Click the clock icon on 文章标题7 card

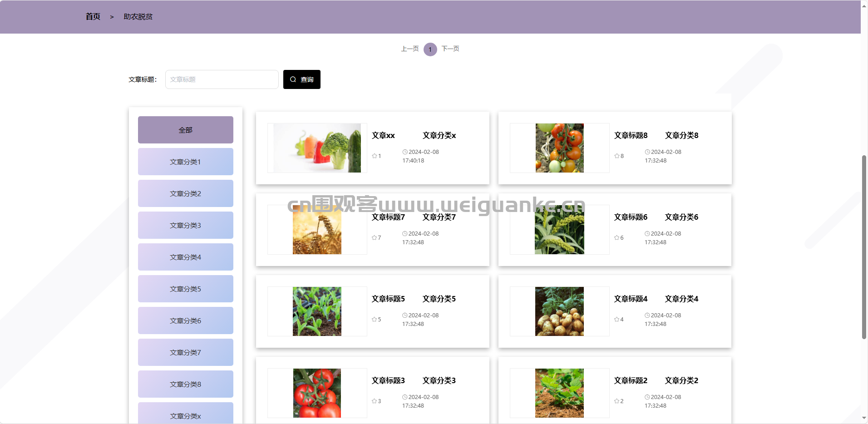[x=405, y=233]
